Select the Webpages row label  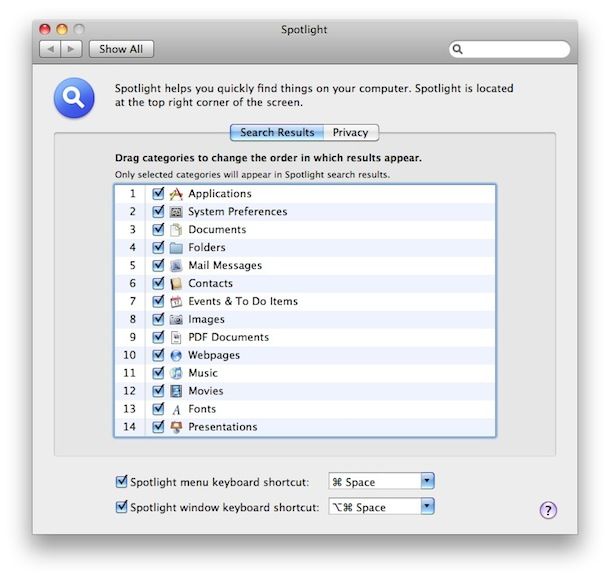[x=214, y=355]
